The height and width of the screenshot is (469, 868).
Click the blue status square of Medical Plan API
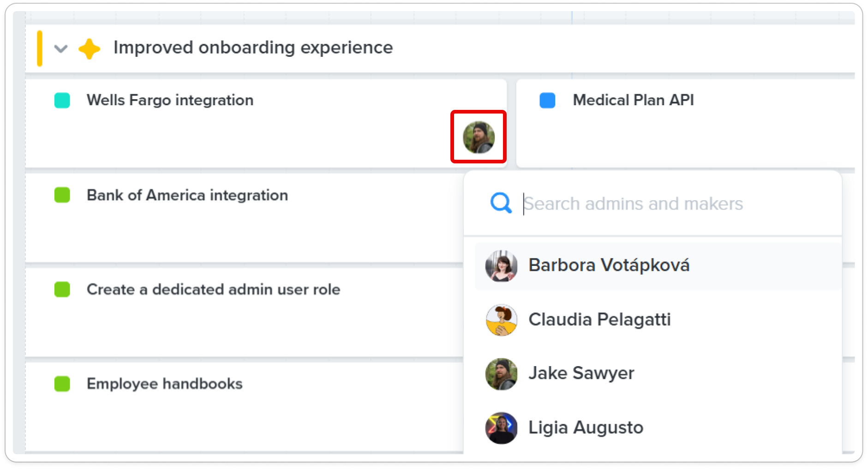coord(547,100)
